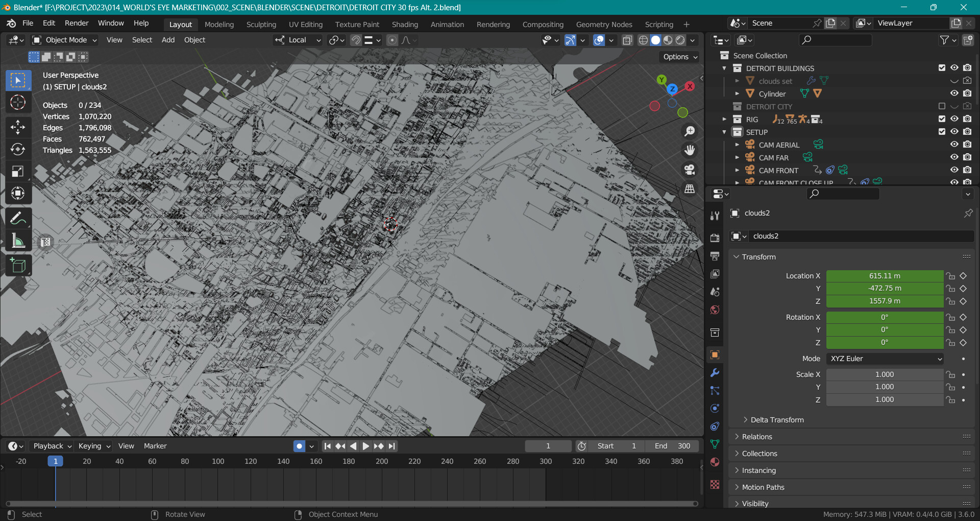This screenshot has width=980, height=521.
Task: Open the Render menu
Action: pos(77,23)
